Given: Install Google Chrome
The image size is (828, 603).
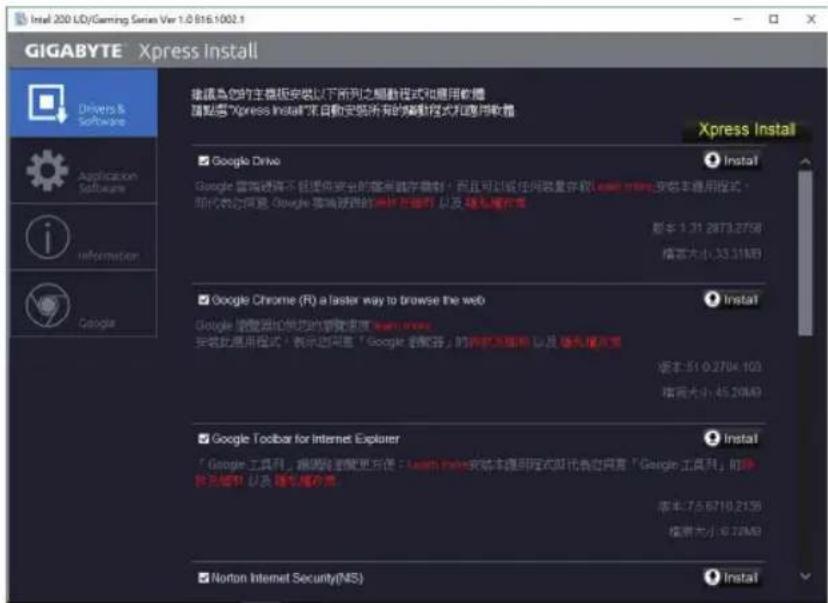Looking at the screenshot, I should point(732,299).
